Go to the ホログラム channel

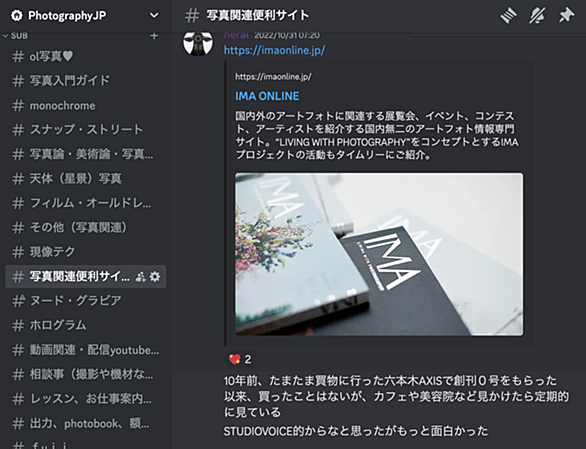tap(86, 325)
